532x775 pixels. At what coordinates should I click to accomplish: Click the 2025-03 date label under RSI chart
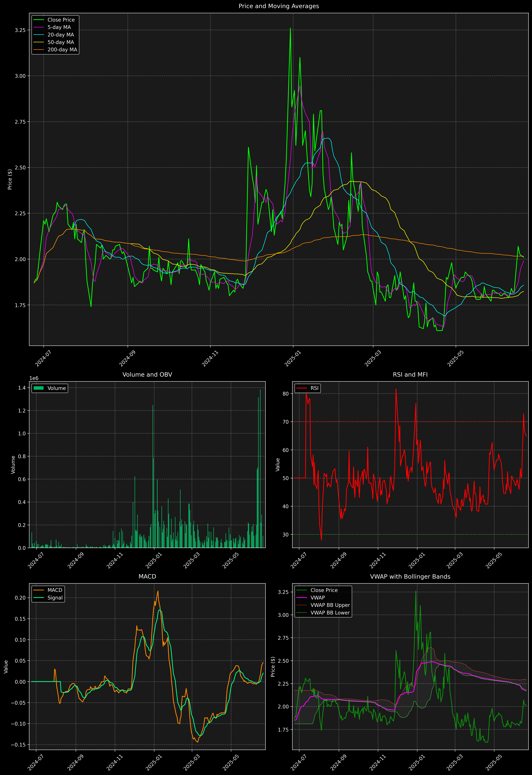click(x=455, y=560)
